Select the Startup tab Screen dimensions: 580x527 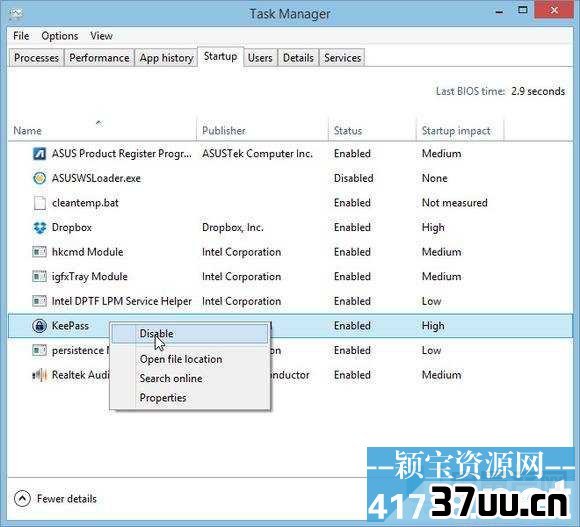tap(220, 57)
